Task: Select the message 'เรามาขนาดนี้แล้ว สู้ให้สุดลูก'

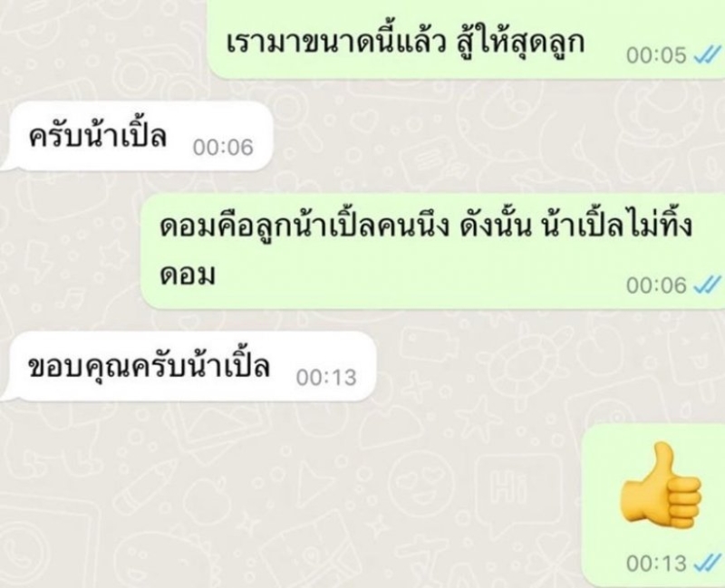Action: point(465,39)
